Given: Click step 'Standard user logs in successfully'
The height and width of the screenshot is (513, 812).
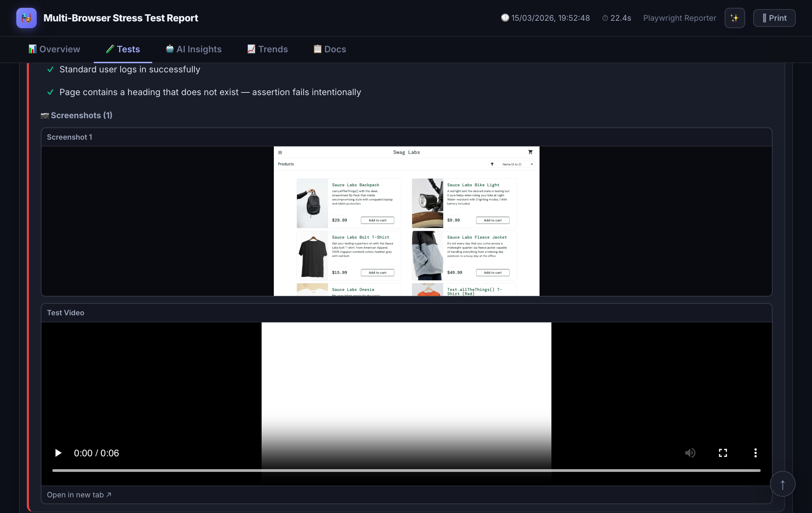Looking at the screenshot, I should pos(130,70).
